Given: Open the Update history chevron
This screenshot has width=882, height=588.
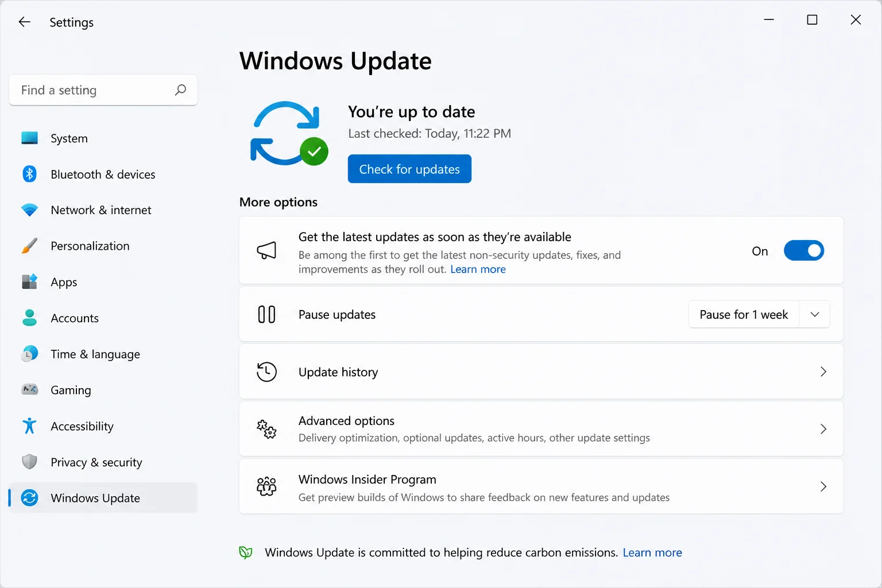Looking at the screenshot, I should coord(823,372).
